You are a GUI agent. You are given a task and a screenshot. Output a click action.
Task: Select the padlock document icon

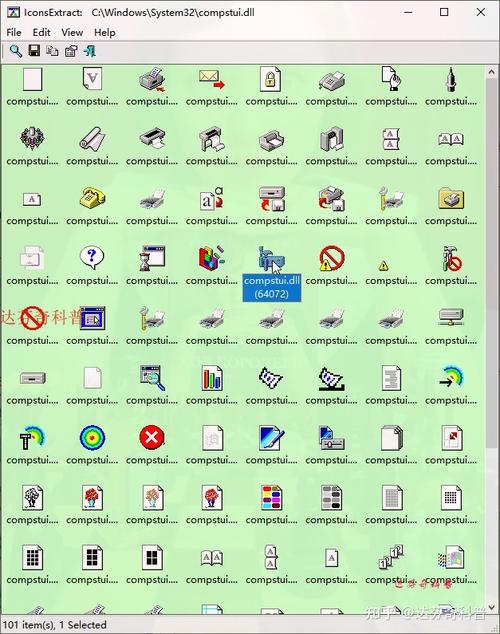coord(270,79)
